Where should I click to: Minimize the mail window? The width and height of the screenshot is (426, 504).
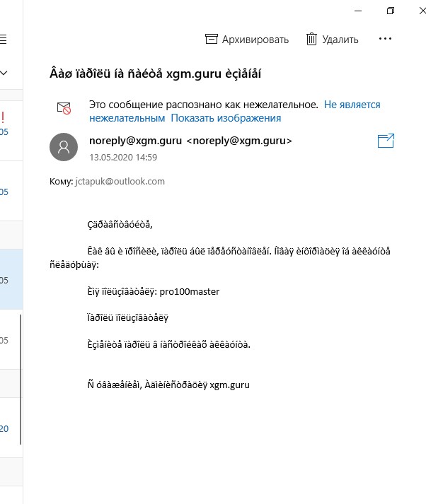click(358, 11)
